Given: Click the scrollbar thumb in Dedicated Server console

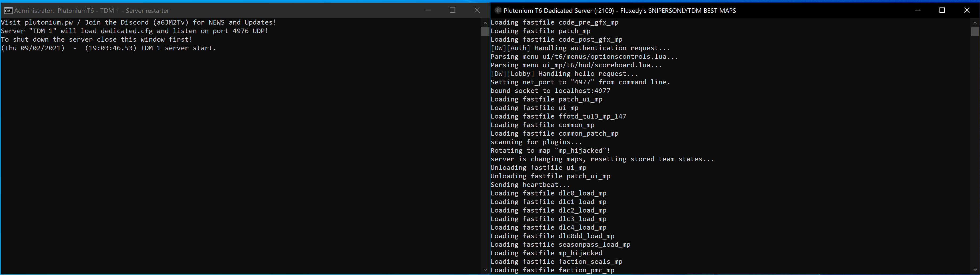Looking at the screenshot, I should click(975, 31).
